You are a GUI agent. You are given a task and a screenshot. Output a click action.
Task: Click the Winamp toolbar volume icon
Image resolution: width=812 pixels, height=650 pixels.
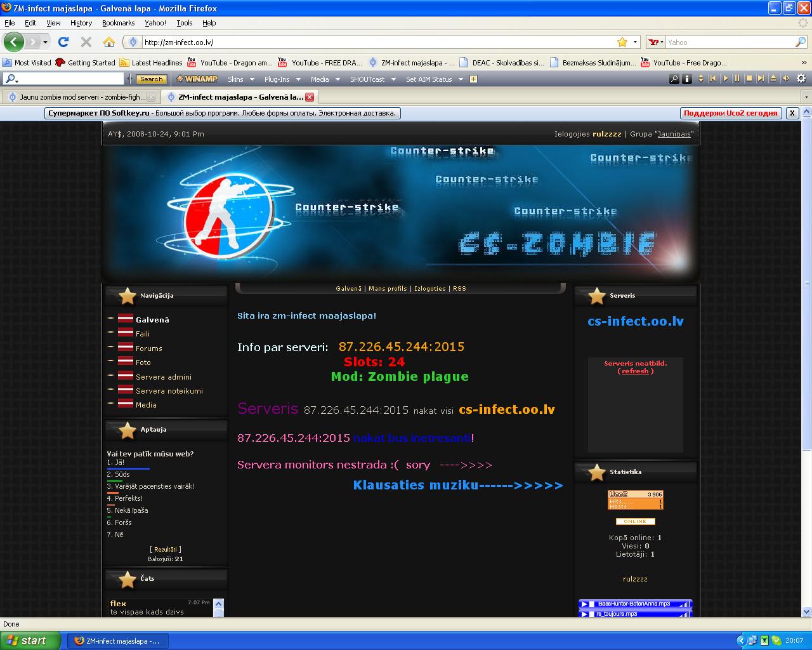click(786, 79)
